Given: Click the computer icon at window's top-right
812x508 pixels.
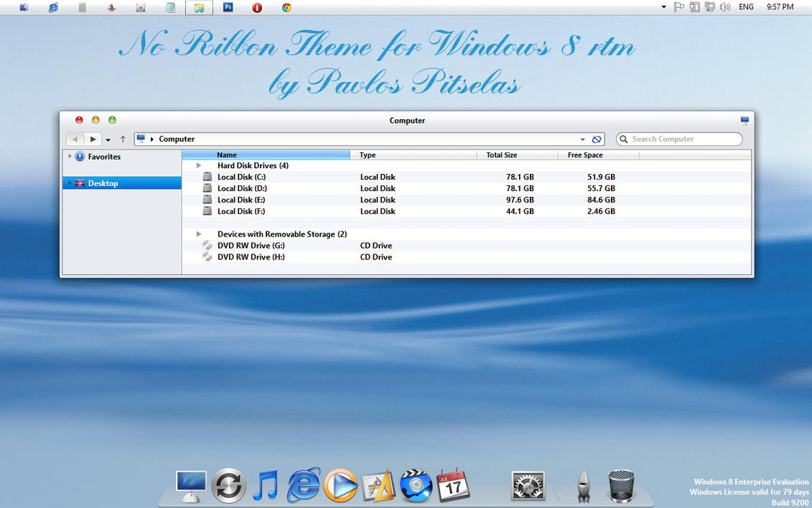Looking at the screenshot, I should (745, 121).
